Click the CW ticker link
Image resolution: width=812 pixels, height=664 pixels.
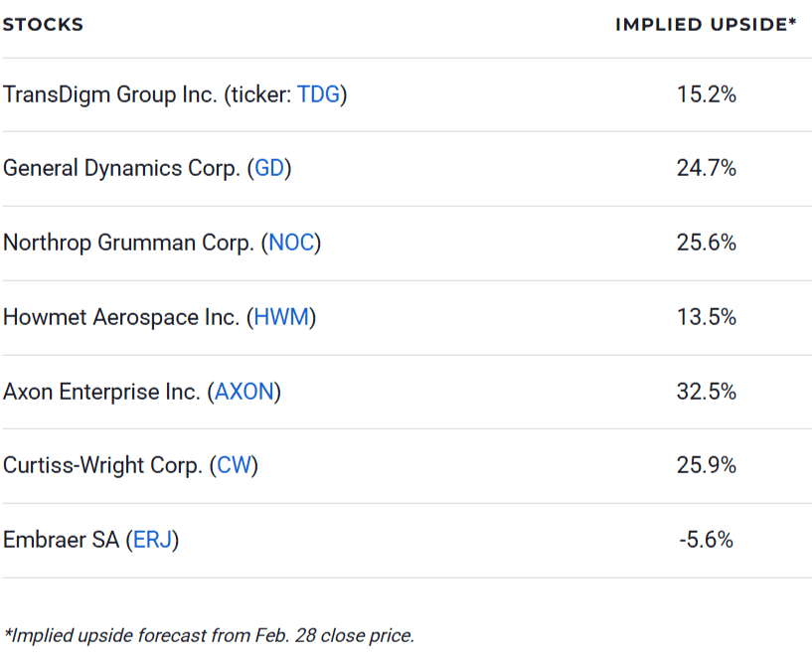(234, 465)
